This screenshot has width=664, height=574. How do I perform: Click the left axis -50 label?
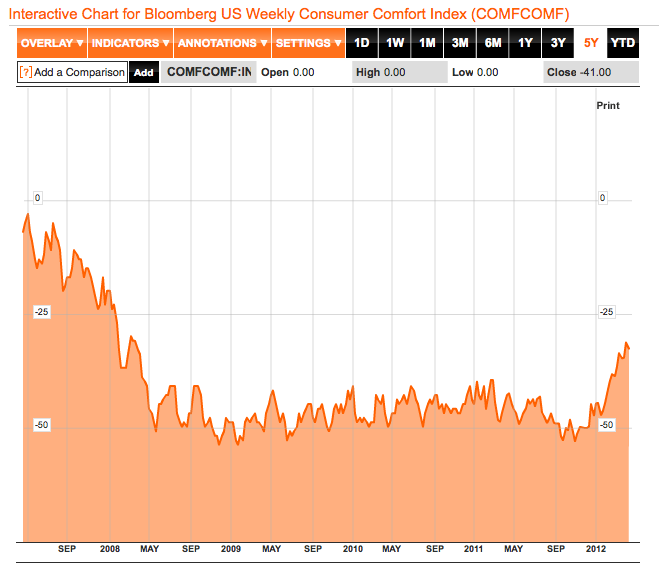[42, 425]
